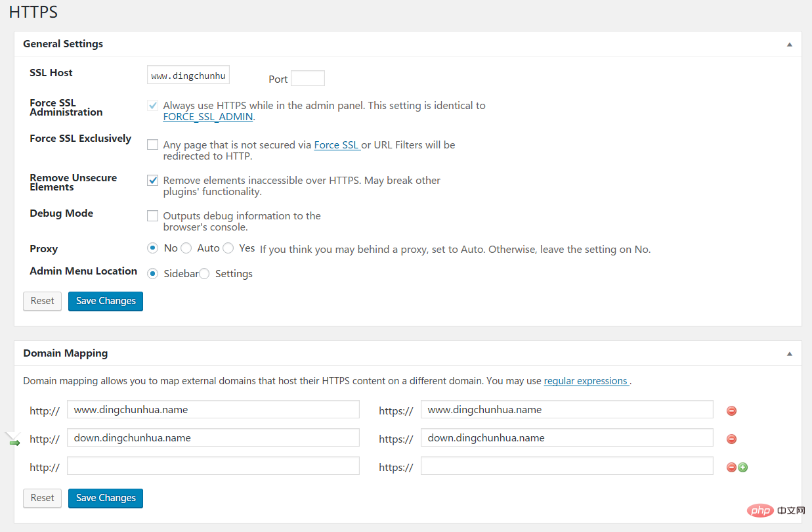Uncheck Remove Unsecure Elements
The width and height of the screenshot is (812, 532).
tap(152, 180)
